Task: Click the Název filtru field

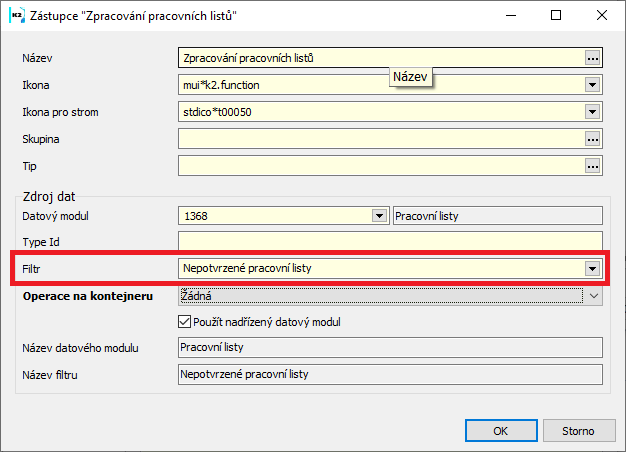Action: [390, 374]
